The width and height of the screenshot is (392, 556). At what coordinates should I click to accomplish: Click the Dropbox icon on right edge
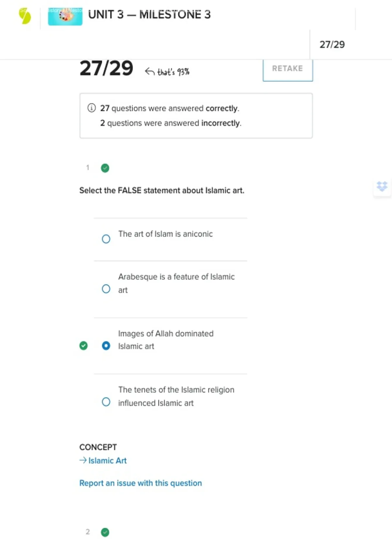(382, 186)
